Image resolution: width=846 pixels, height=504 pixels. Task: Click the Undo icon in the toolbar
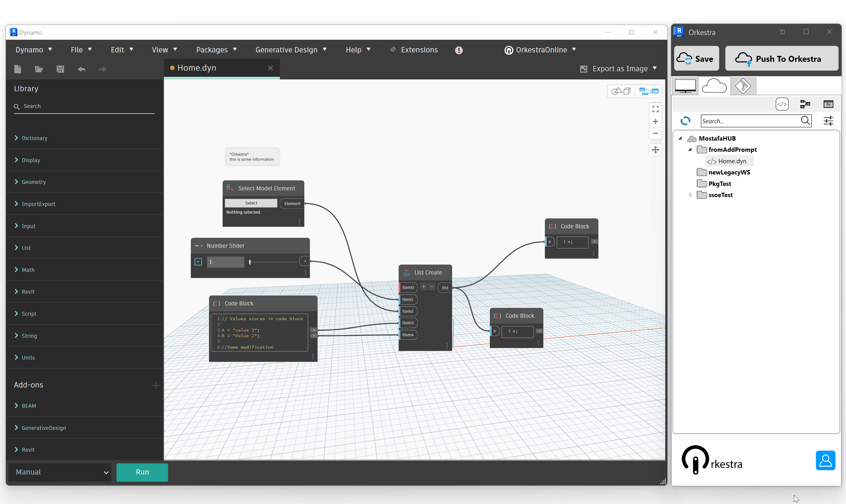point(82,69)
